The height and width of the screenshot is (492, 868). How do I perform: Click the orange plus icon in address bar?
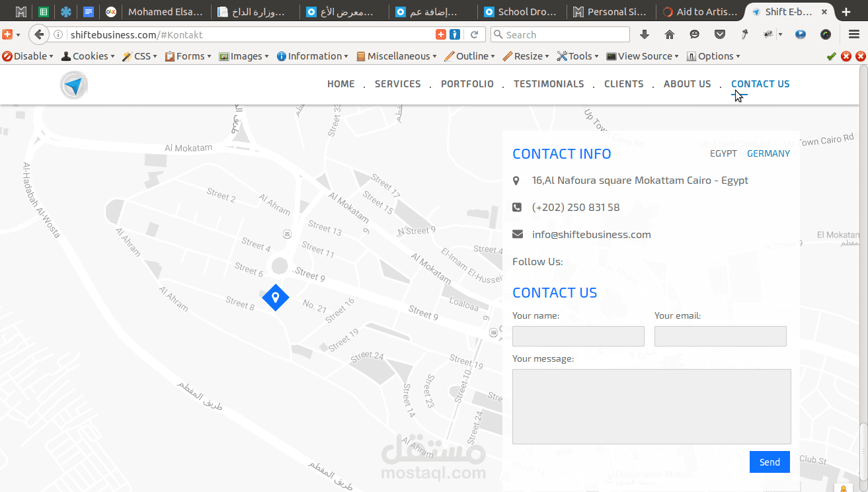441,34
